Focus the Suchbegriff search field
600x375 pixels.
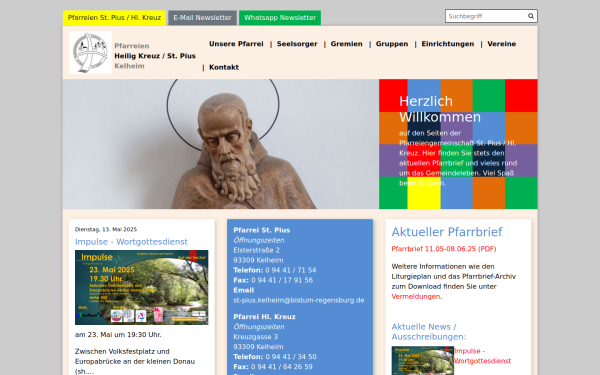click(x=486, y=16)
